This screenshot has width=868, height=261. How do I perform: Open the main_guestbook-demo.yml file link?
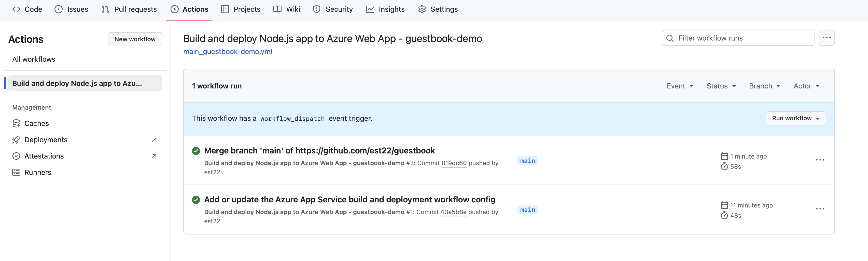pos(228,51)
